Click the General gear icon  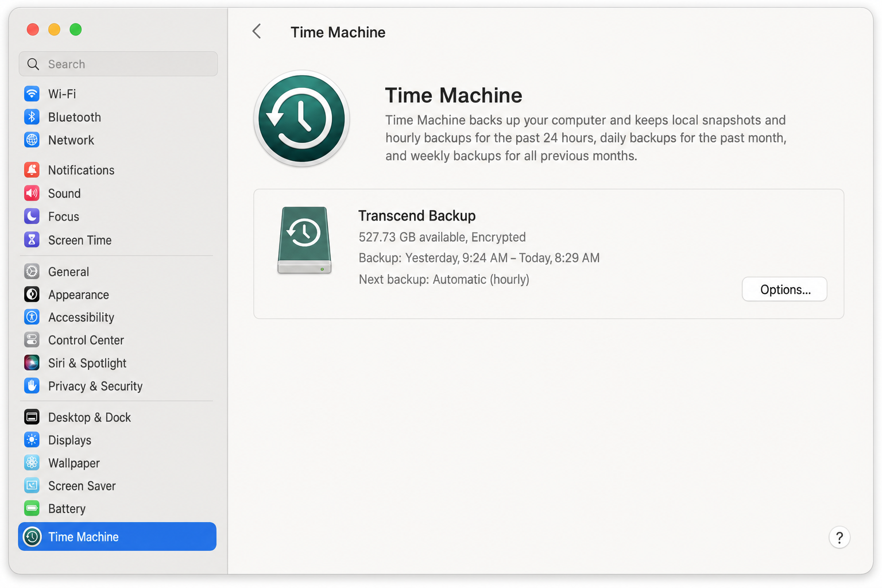point(32,271)
